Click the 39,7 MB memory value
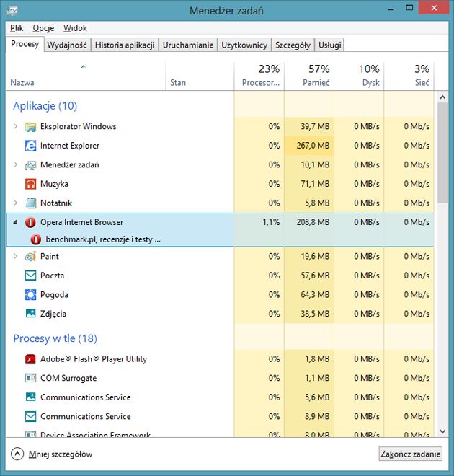Viewport: 454px width, 476px height. click(x=315, y=127)
